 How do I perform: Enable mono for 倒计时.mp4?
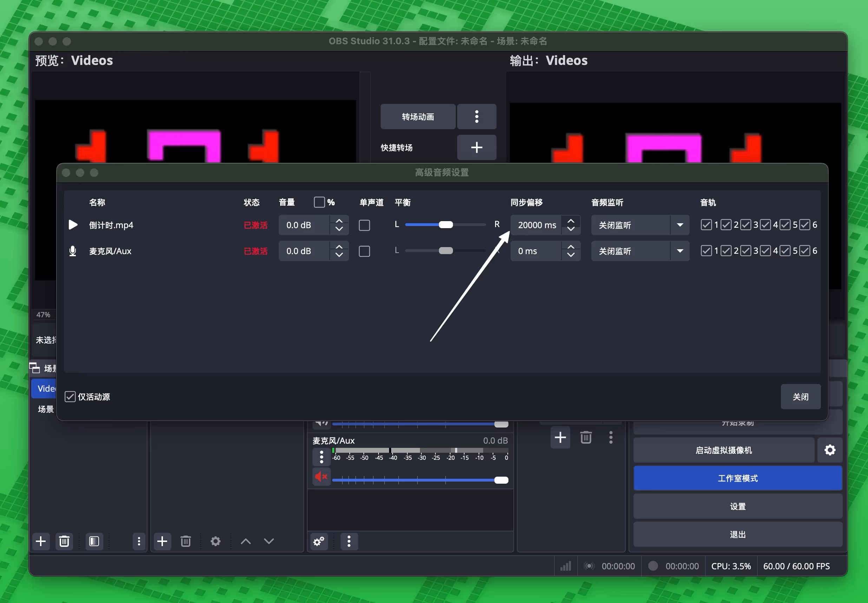pyautogui.click(x=364, y=225)
